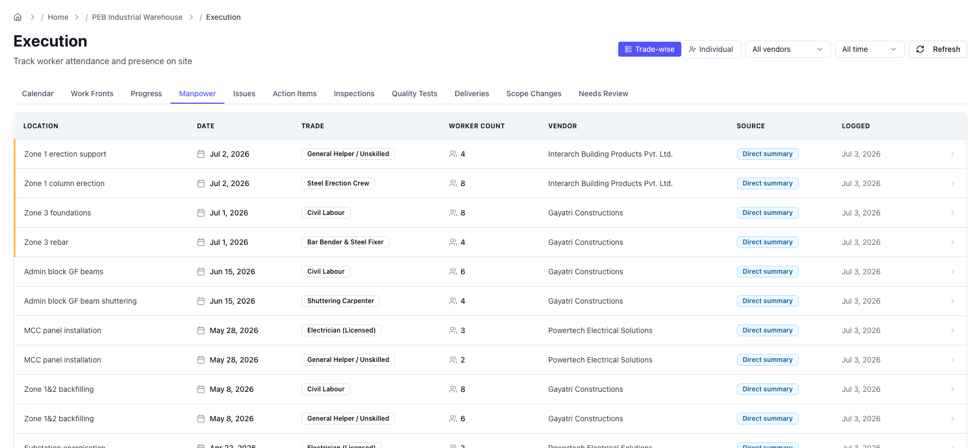The width and height of the screenshot is (980, 448).
Task: Click Direct summary badge in Zone 3 rebar row
Action: pos(767,242)
